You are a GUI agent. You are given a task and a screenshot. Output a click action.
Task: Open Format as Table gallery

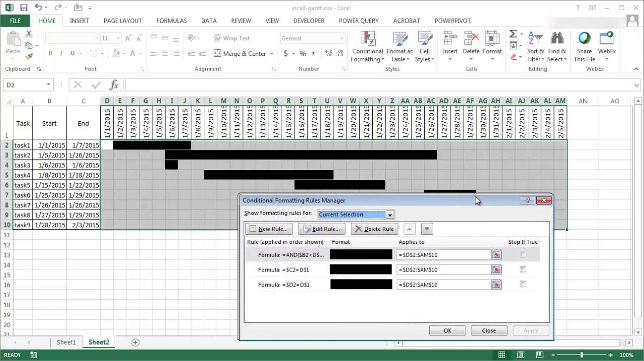coord(399,47)
